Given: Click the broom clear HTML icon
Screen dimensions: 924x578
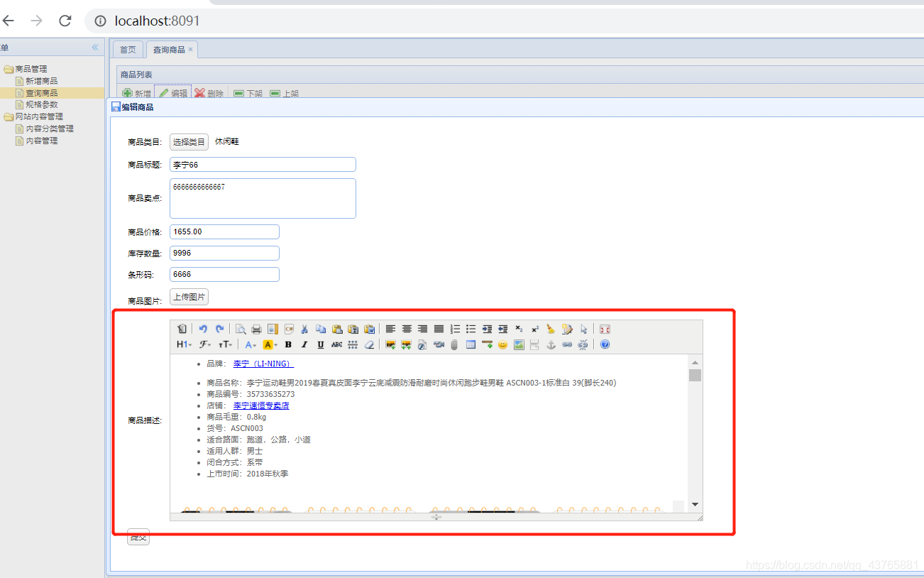Looking at the screenshot, I should point(551,329).
